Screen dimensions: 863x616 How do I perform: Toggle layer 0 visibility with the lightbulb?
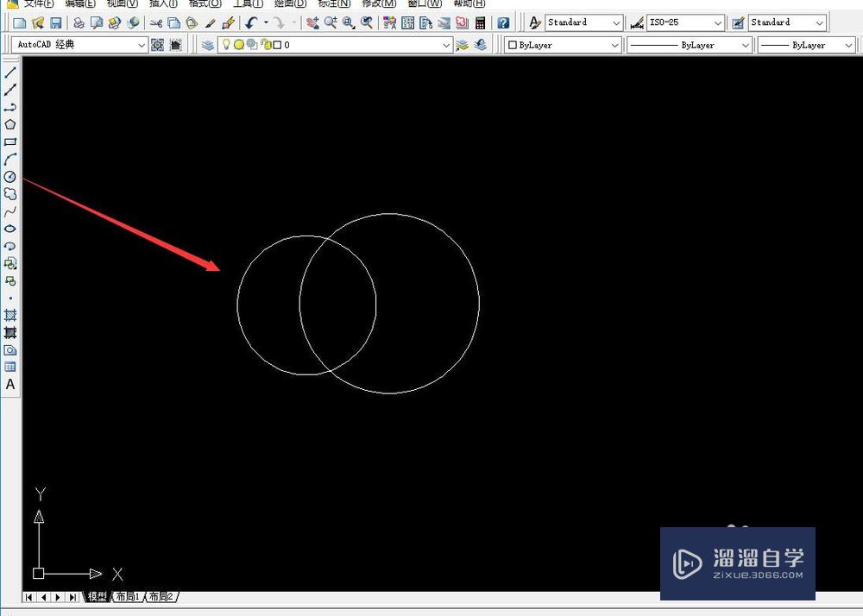click(227, 44)
